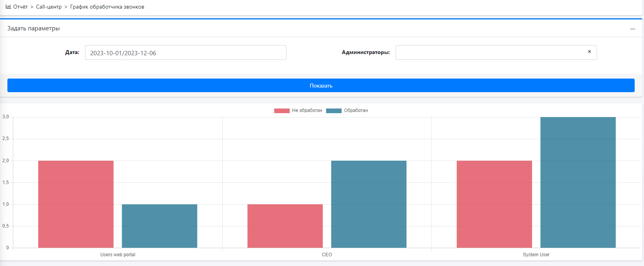This screenshot has width=644, height=266.
Task: Toggle the red Не обработан legend swatch
Action: (282, 111)
